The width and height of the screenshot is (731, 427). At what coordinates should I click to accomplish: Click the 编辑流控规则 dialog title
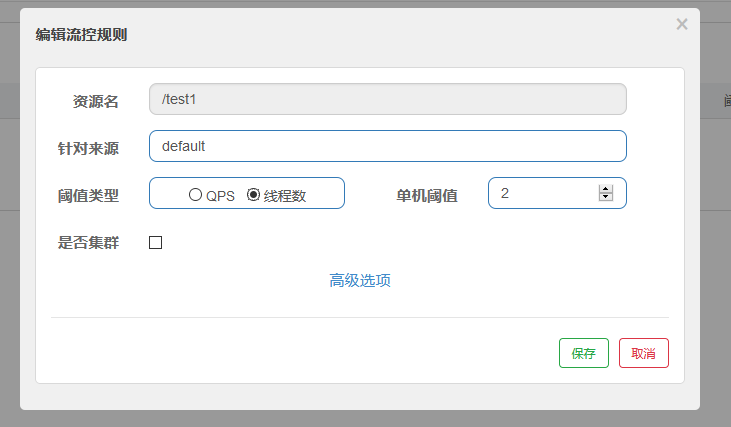(81, 35)
